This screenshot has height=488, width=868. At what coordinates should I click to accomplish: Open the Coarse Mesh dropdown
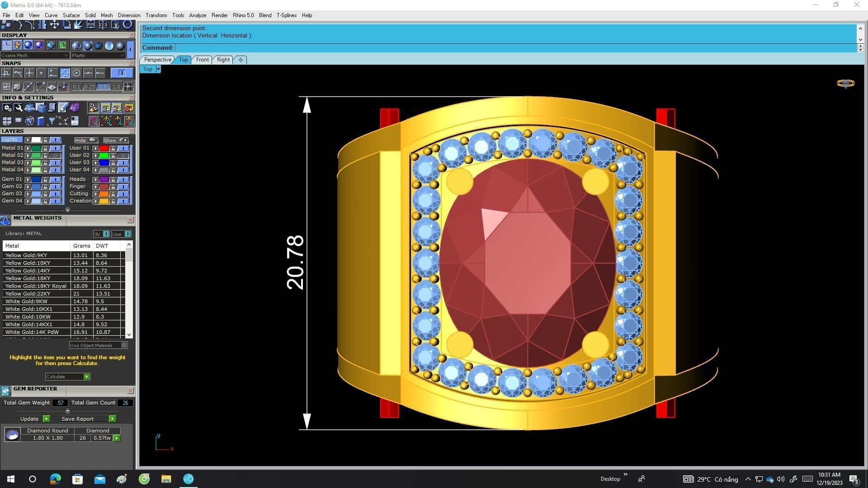tap(35, 56)
